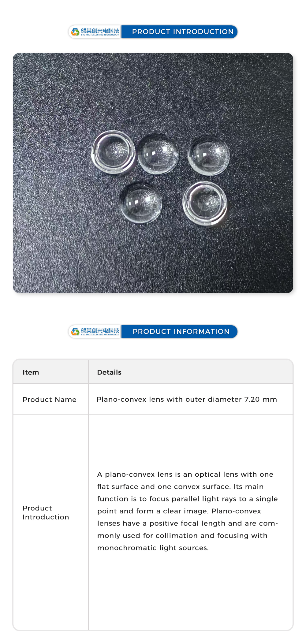Click "LYC PHOTOELECTRIC TECHNOLOGY" text in the top logo

click(100, 35)
